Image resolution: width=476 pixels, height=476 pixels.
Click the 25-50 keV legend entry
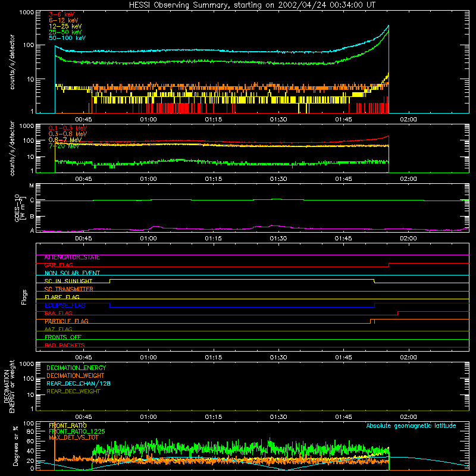(65, 32)
